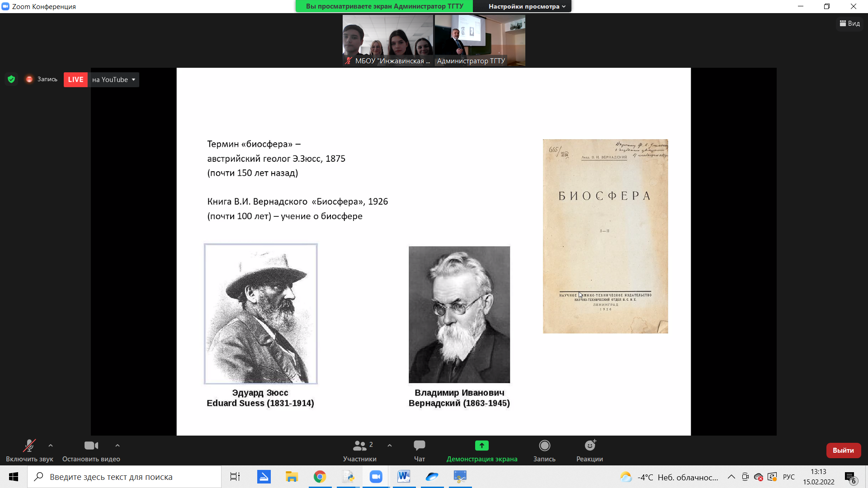868x488 pixels.
Task: Click the green encryption shield icon
Action: [x=11, y=80]
